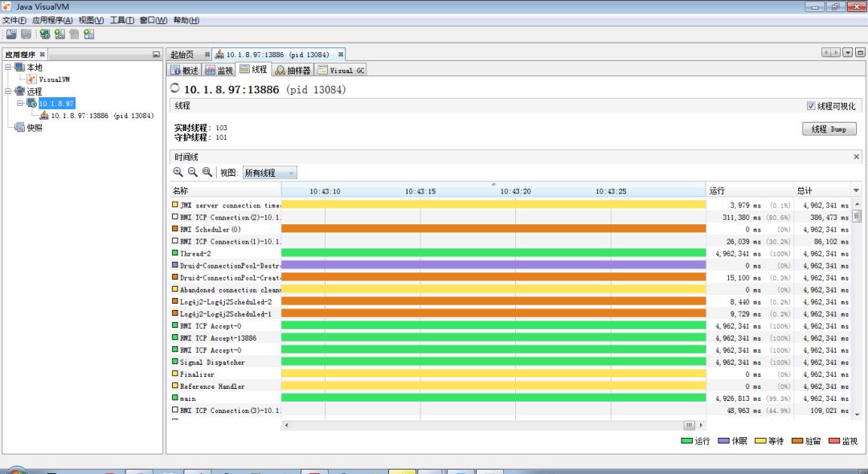Image resolution: width=868 pixels, height=474 pixels.
Task: Click the Load snapshot toolbar icon
Action: [11, 34]
